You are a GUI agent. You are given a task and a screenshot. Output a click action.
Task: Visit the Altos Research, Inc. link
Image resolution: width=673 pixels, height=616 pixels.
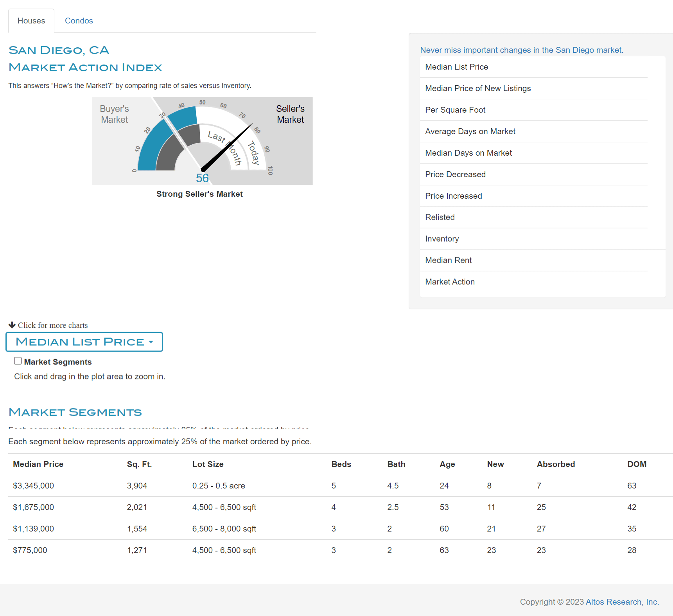point(622,602)
